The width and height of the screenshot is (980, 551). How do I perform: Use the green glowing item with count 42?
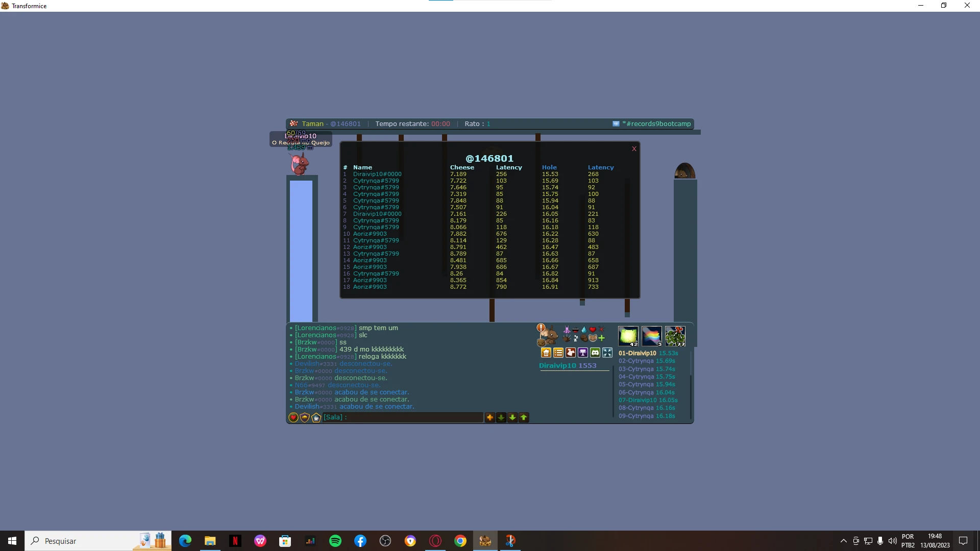(628, 336)
